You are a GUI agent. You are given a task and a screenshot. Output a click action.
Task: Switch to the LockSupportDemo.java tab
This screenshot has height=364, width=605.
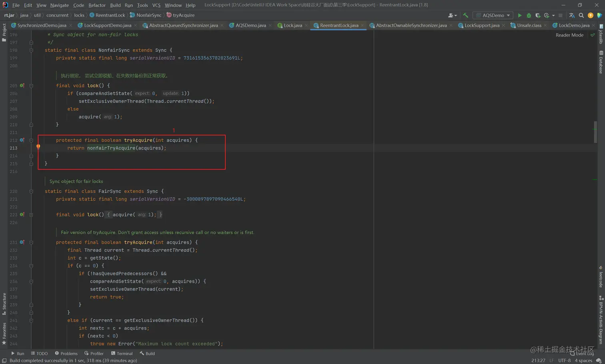(107, 25)
